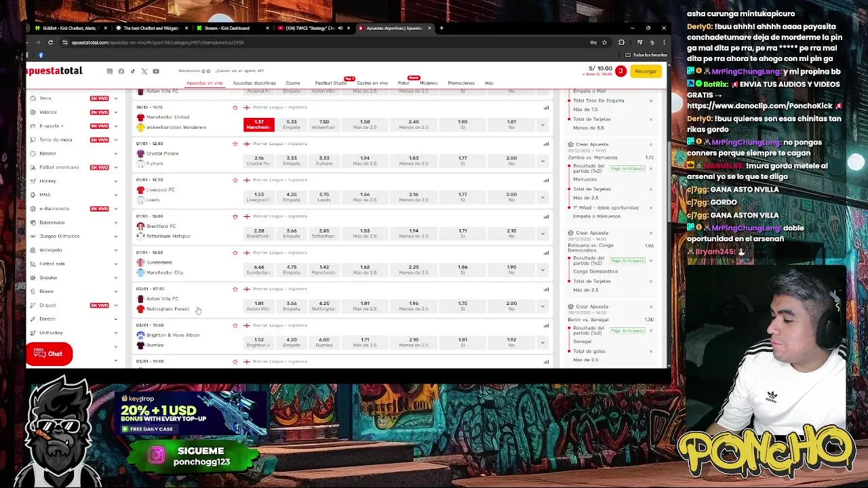The height and width of the screenshot is (488, 868).
Task: Open the red Chat button
Action: click(x=49, y=354)
